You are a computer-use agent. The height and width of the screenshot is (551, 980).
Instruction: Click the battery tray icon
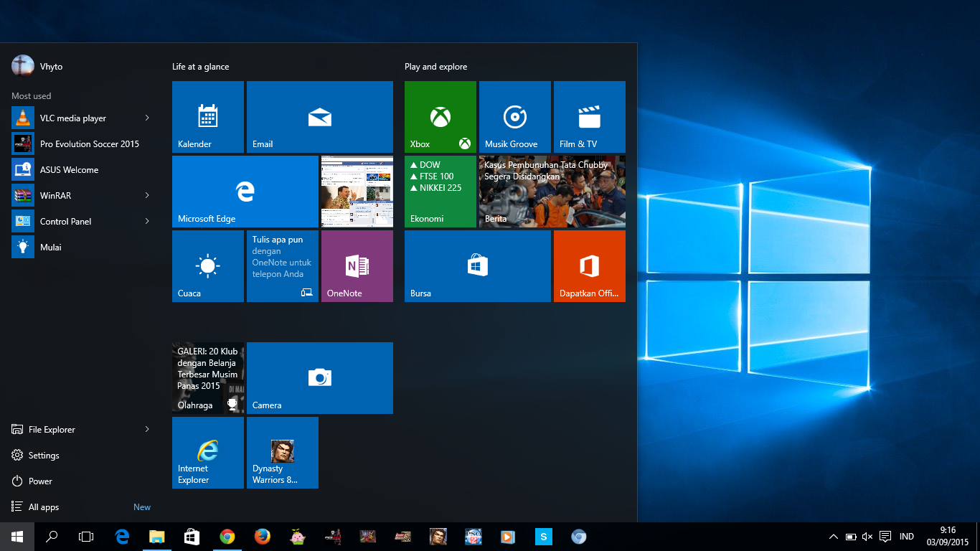[850, 537]
